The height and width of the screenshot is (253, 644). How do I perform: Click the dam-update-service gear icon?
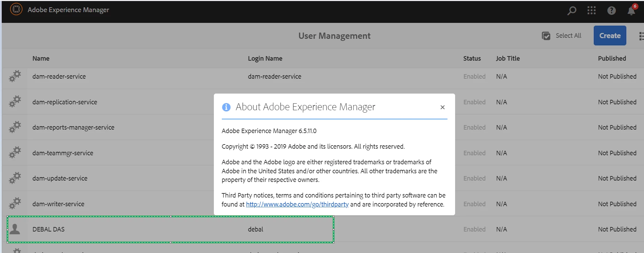coord(15,178)
